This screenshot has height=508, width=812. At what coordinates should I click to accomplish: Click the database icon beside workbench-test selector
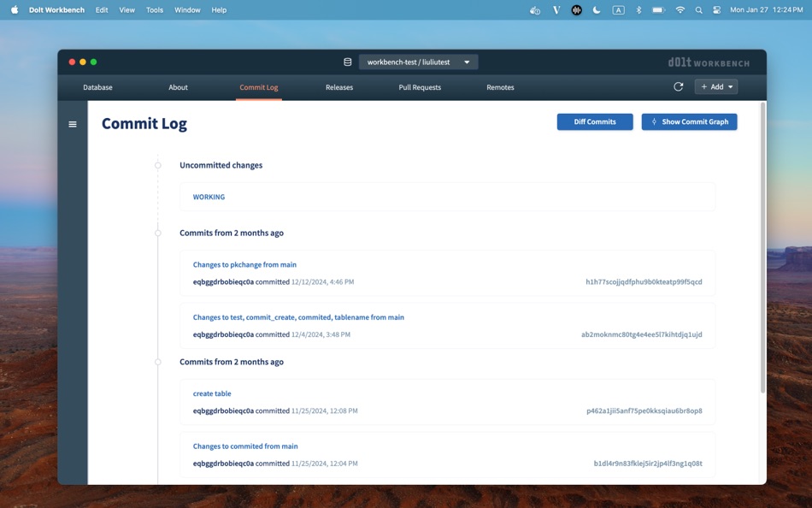pyautogui.click(x=348, y=62)
